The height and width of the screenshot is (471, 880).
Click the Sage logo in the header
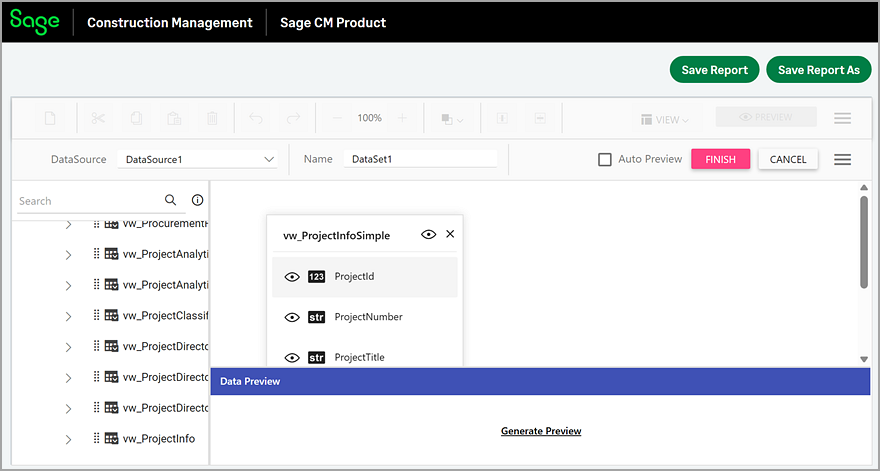coord(35,22)
